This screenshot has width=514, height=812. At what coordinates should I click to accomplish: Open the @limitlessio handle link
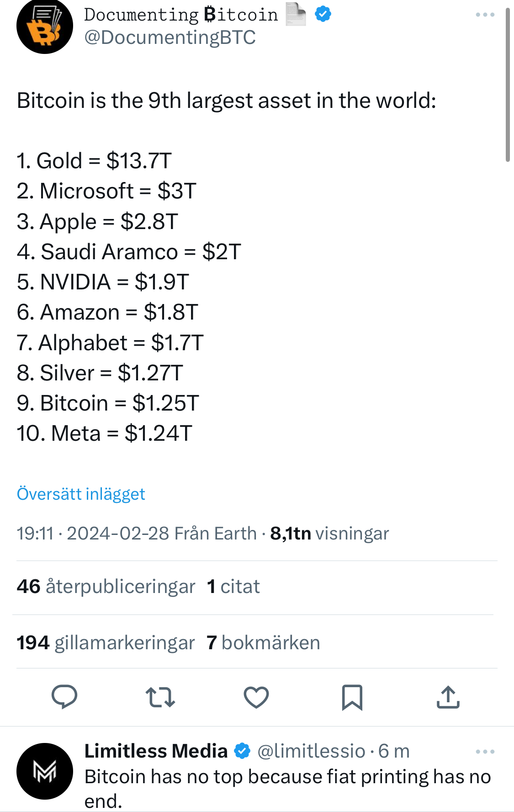(311, 751)
